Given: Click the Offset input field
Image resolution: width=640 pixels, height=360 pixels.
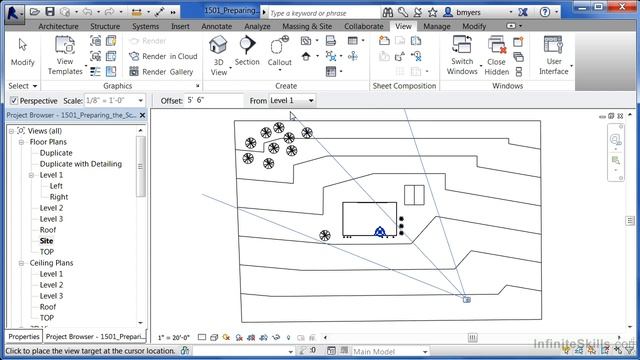Looking at the screenshot, I should (x=214, y=100).
